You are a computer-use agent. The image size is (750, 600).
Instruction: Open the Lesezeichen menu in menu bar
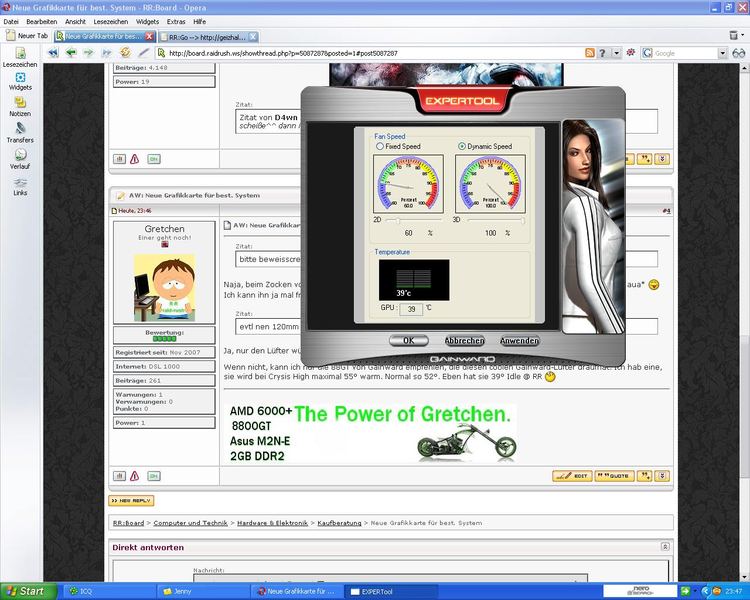[x=110, y=22]
